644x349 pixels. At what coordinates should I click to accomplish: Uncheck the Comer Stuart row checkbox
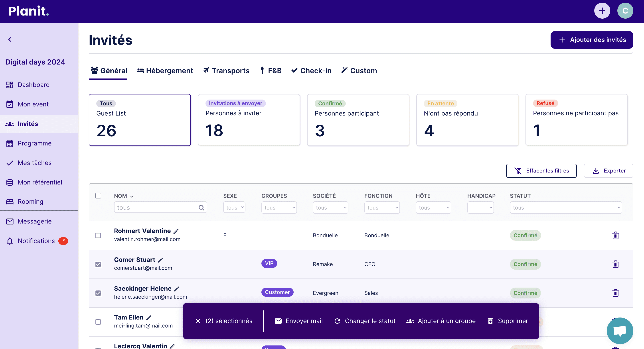[x=98, y=264]
